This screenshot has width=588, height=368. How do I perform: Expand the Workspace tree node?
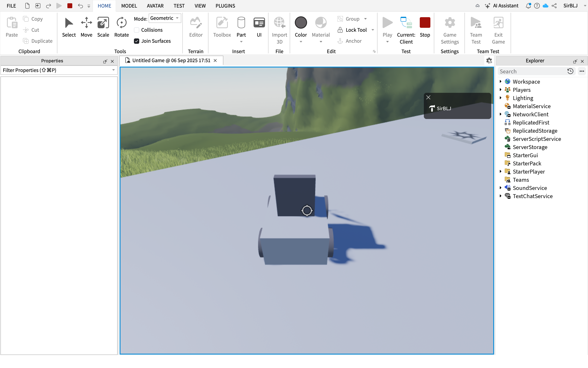coord(501,81)
